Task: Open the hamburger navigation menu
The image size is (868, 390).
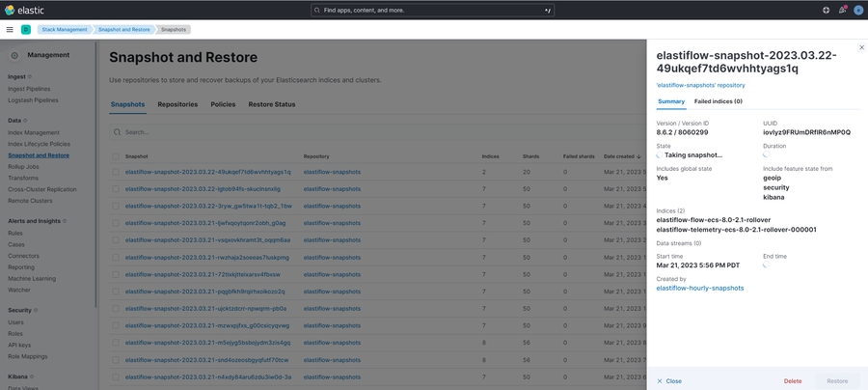Action: click(10, 30)
